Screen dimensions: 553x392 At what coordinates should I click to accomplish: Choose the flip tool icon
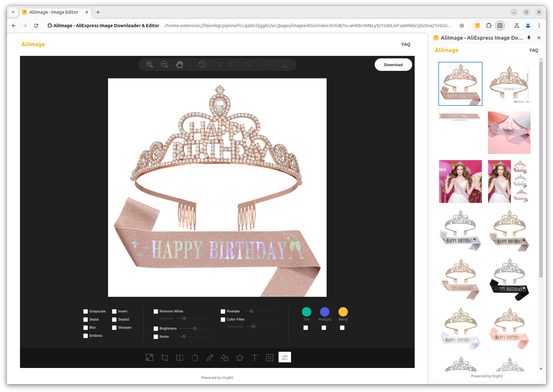[180, 358]
